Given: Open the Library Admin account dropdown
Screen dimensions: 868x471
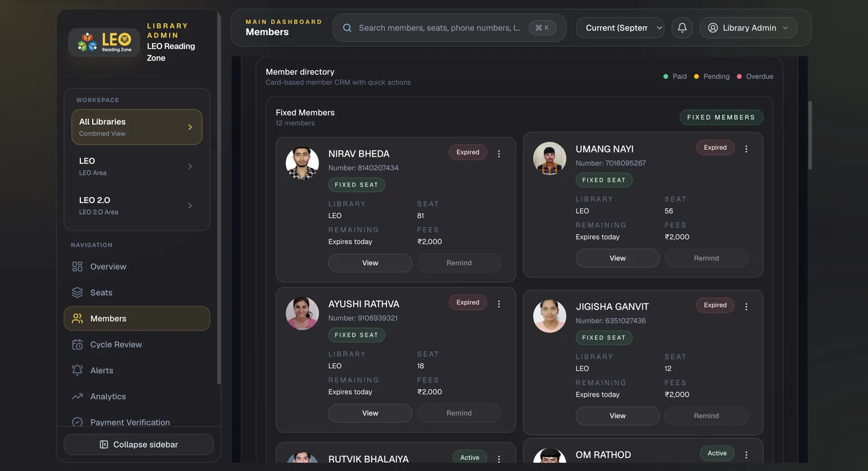Looking at the screenshot, I should point(748,28).
